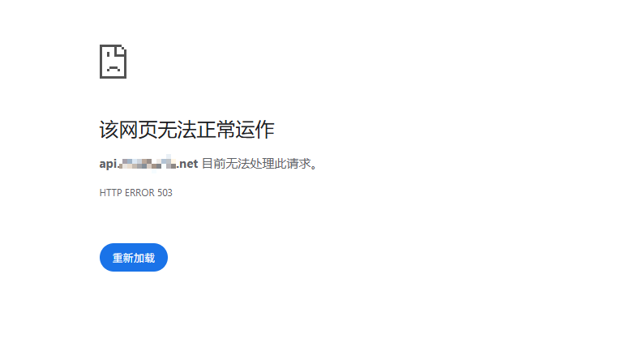Click the blurred part of the domain name
Viewport: 621px width, 364px height.
point(148,163)
